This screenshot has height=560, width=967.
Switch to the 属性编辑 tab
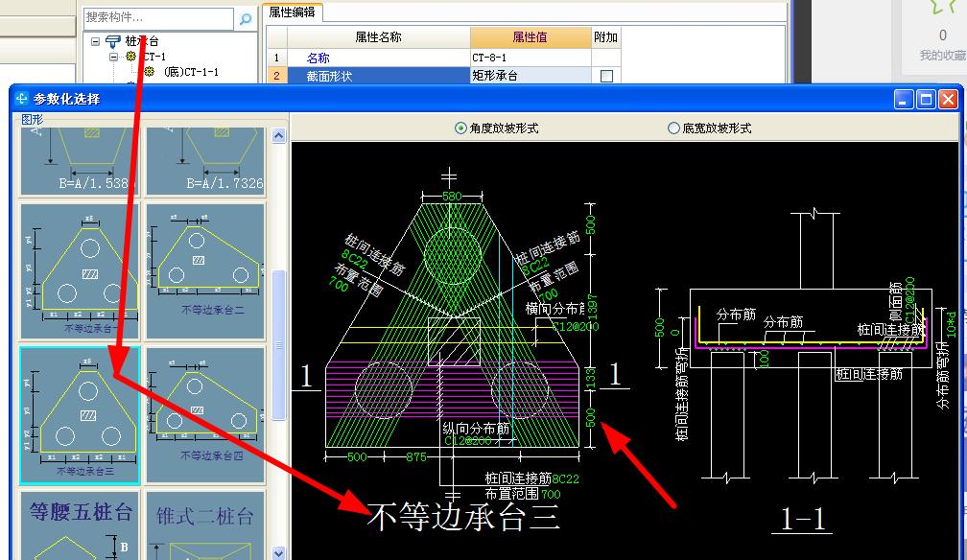[292, 12]
